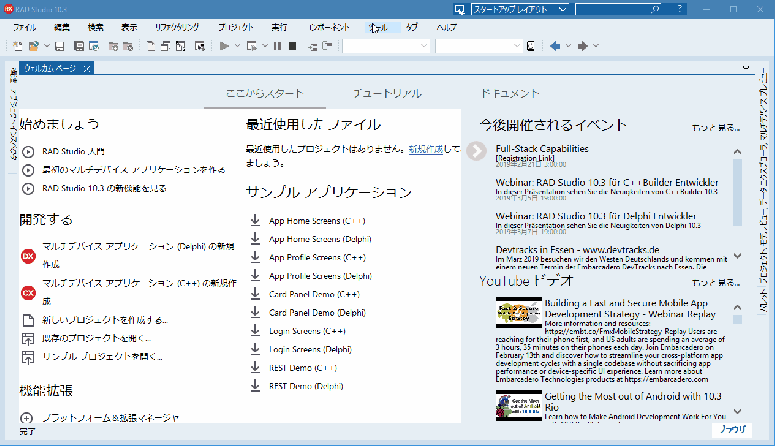Click the title bar search field

point(618,9)
